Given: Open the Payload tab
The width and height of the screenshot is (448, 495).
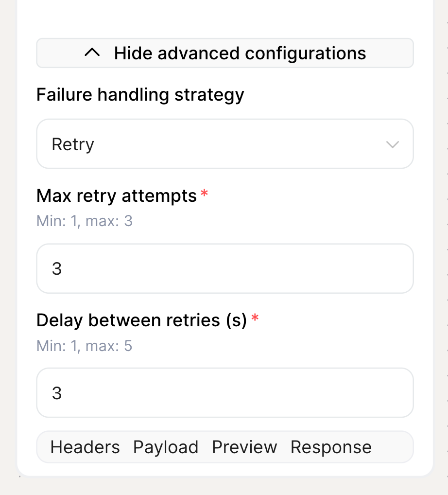Looking at the screenshot, I should [x=166, y=447].
